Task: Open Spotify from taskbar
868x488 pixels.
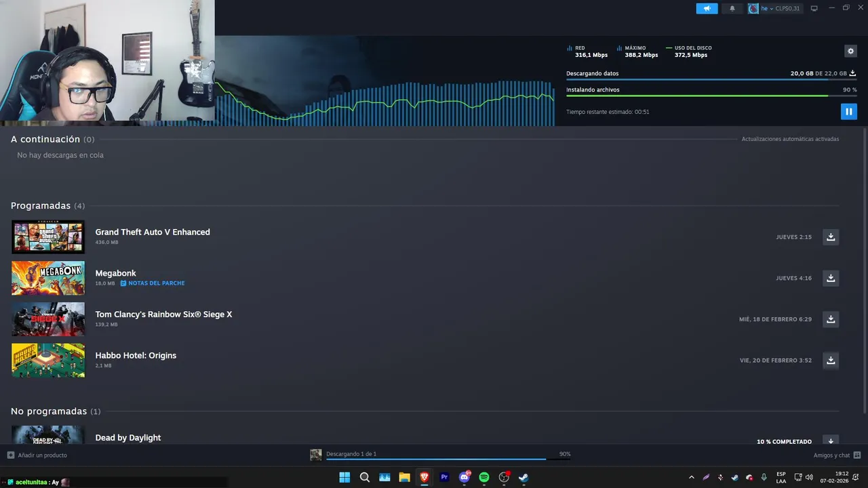Action: (484, 477)
